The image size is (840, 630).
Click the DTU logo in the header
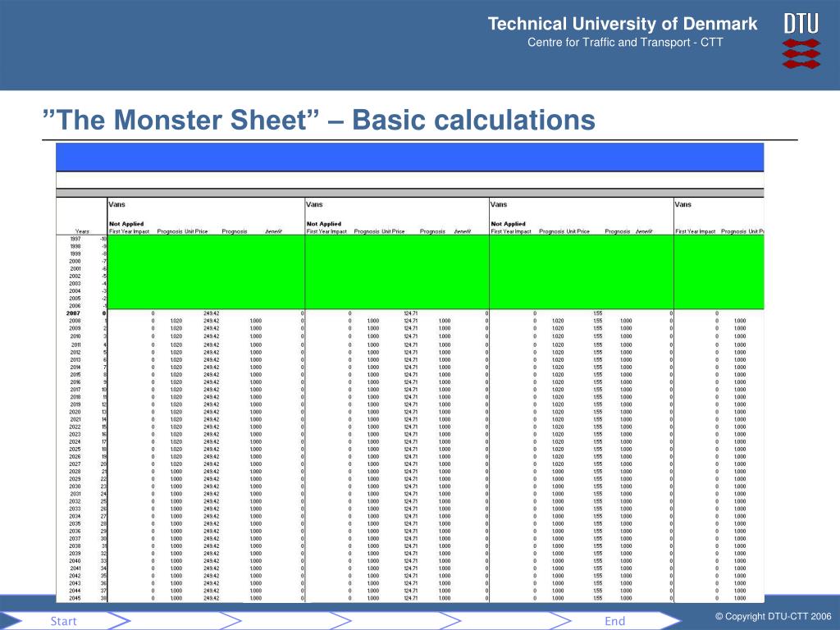[x=801, y=41]
